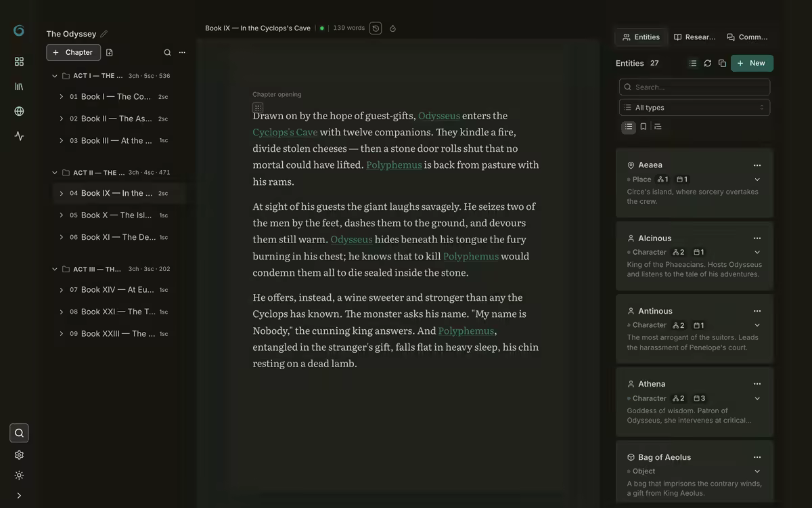Click the '139 words' count in the header
812x508 pixels.
(x=348, y=28)
